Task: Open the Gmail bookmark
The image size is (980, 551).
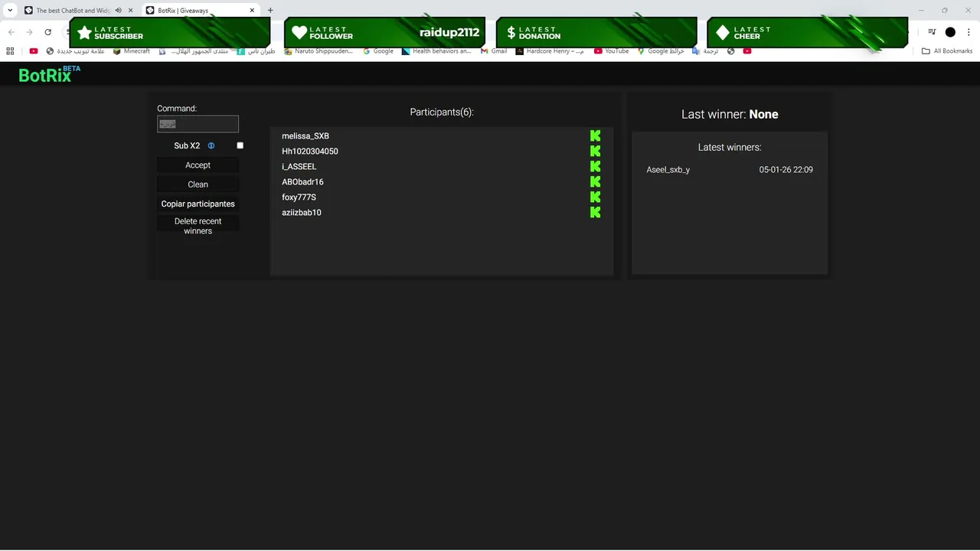Action: coord(494,51)
